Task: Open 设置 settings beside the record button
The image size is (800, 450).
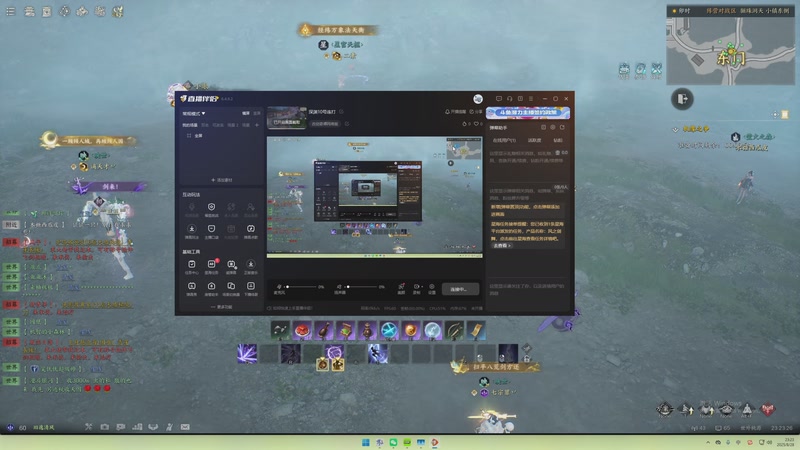Action: click(x=432, y=288)
